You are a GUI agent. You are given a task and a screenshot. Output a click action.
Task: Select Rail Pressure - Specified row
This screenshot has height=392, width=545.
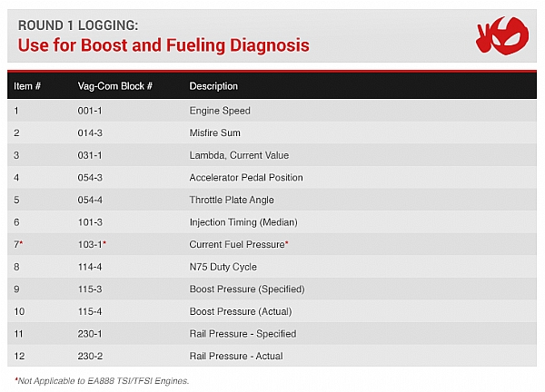(x=272, y=334)
